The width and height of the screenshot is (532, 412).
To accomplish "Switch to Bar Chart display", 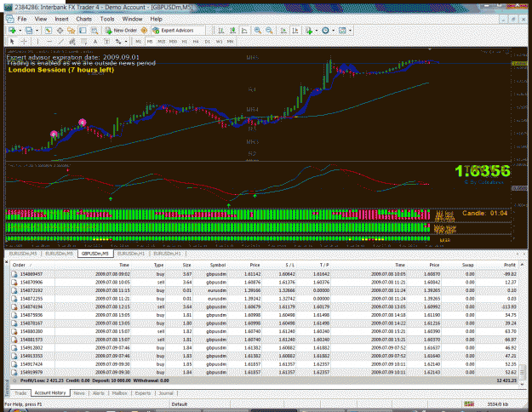I will 221,31.
